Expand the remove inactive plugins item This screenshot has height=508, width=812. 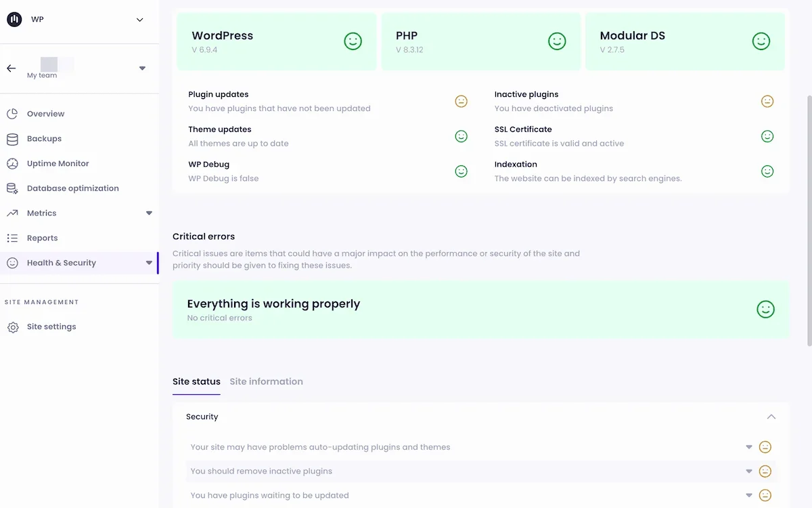[749, 471]
